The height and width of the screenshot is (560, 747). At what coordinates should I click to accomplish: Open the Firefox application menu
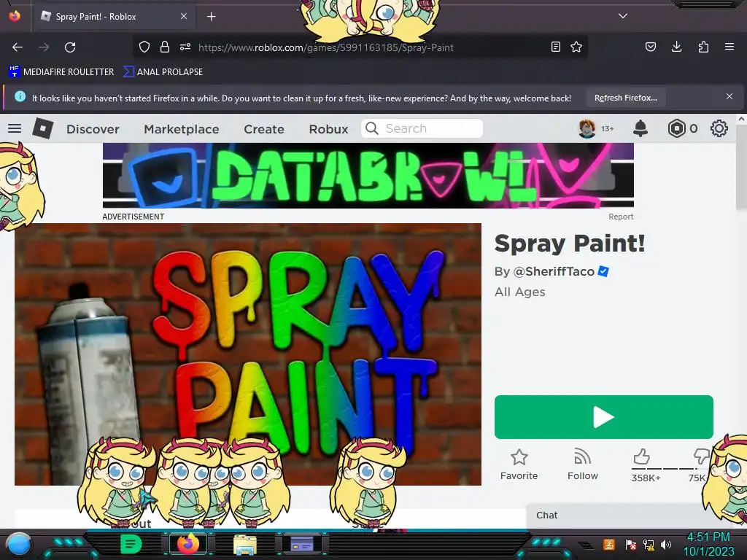click(x=729, y=47)
